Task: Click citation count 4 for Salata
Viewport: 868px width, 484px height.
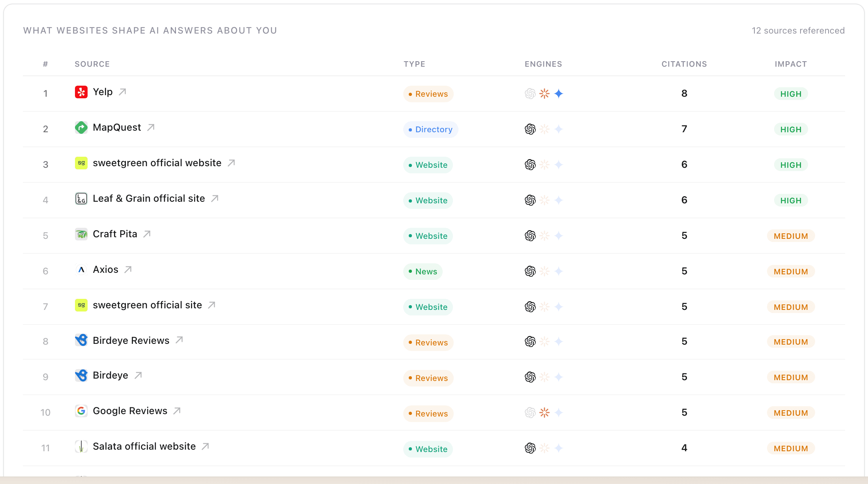Action: (684, 448)
